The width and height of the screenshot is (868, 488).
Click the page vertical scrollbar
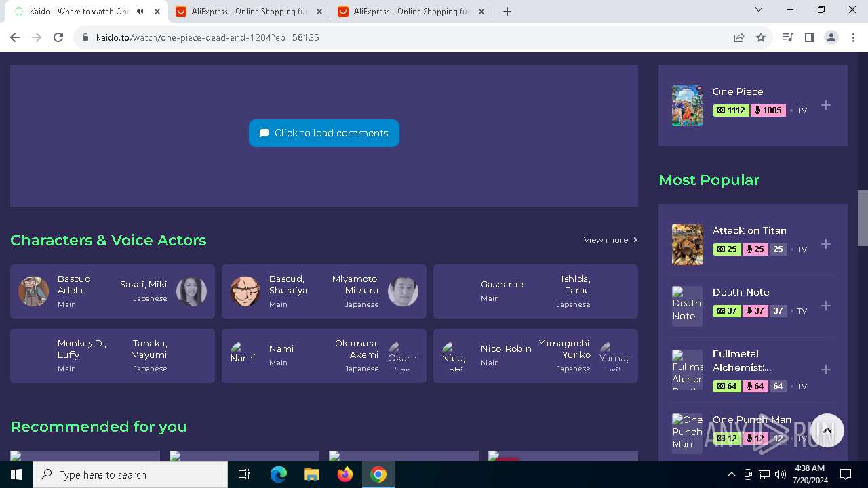point(863,218)
